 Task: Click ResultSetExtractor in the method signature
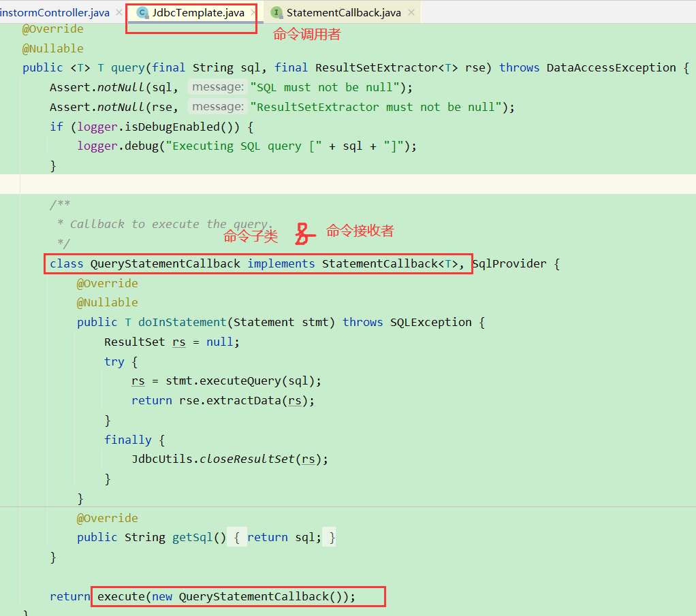click(x=377, y=67)
